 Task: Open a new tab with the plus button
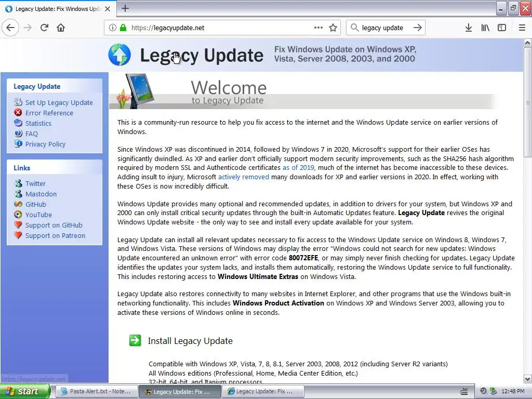point(125,8)
